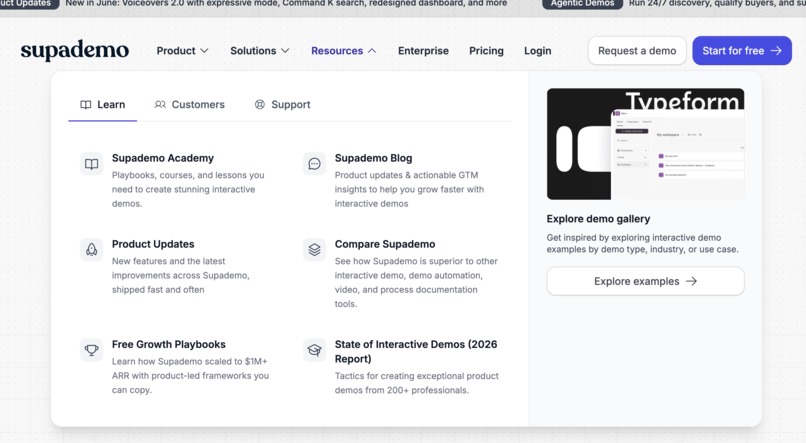Click the Supademo Academy book icon

tap(91, 164)
